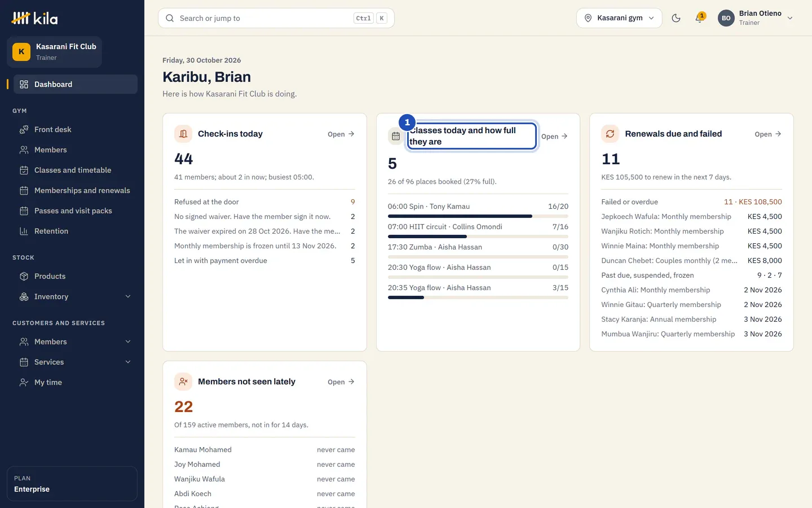Image resolution: width=812 pixels, height=508 pixels.
Task: Focus the Search or jump to field
Action: pos(276,18)
